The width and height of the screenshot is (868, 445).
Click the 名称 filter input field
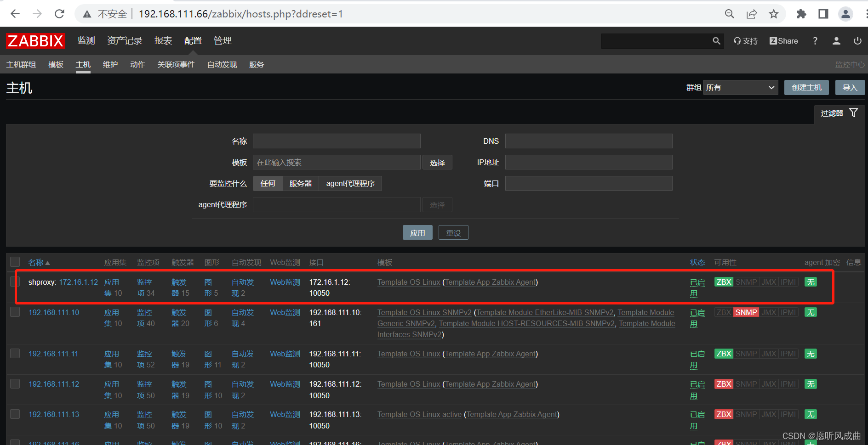pyautogui.click(x=337, y=141)
